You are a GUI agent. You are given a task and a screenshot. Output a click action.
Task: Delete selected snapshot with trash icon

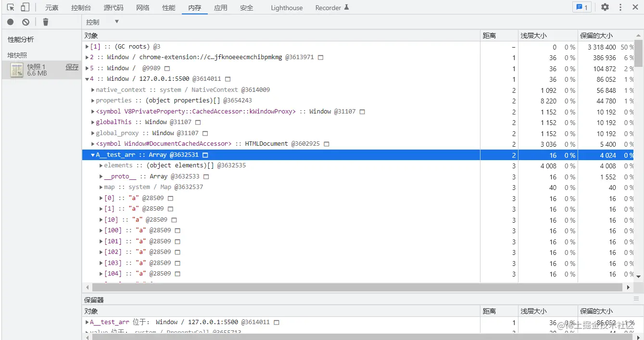coord(46,22)
